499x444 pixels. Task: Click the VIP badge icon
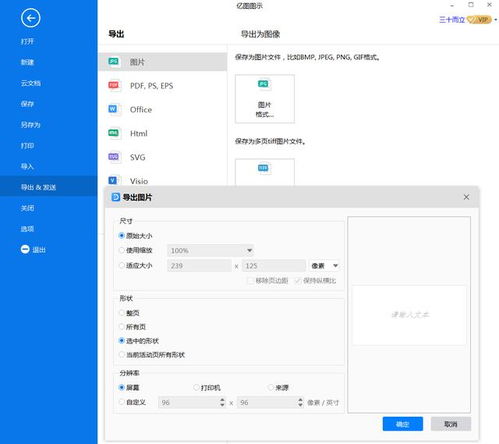(x=479, y=20)
